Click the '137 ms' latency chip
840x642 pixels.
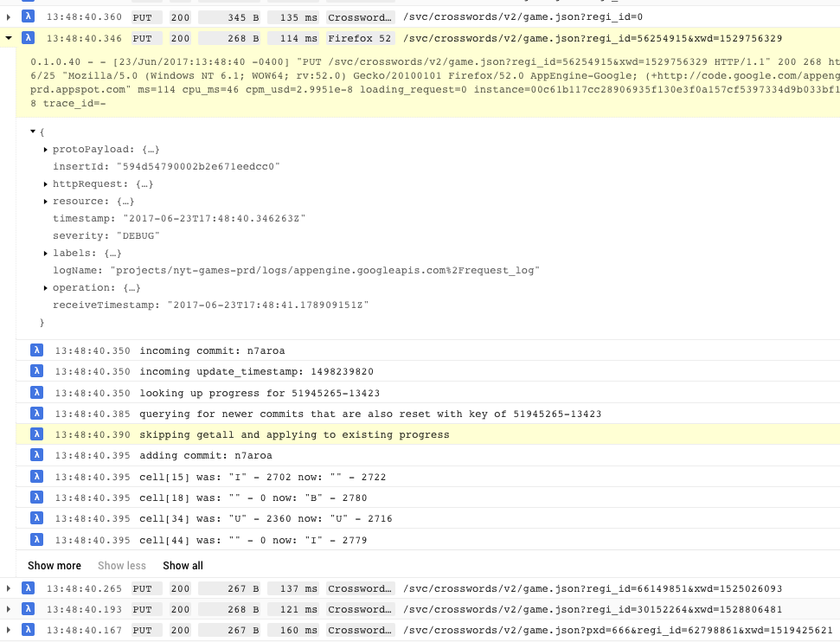[293, 588]
